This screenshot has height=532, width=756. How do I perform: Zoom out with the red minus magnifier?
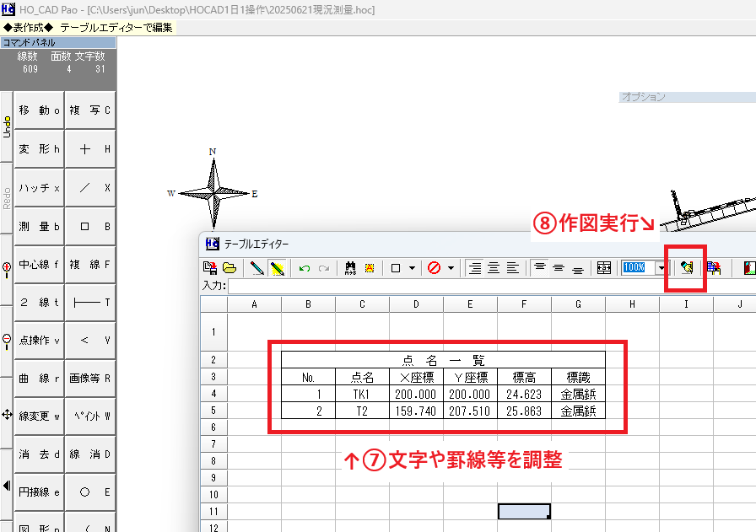pos(7,341)
